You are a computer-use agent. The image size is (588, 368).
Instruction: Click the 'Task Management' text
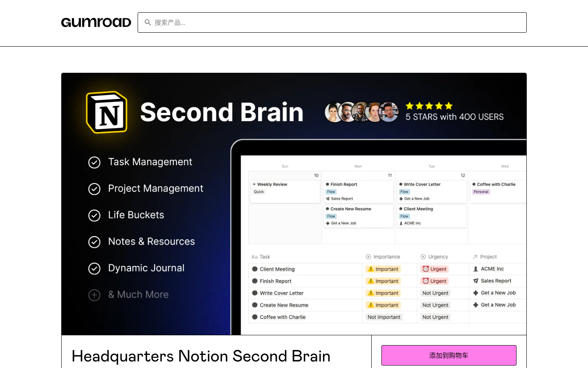pos(150,162)
